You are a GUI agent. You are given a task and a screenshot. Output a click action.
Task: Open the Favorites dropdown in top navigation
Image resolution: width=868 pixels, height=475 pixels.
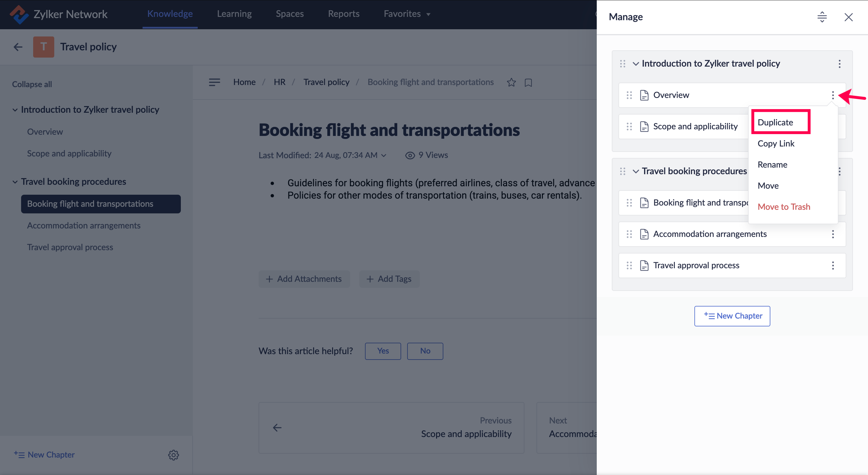(407, 14)
